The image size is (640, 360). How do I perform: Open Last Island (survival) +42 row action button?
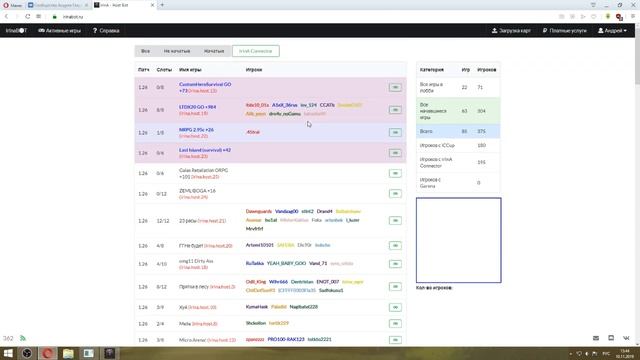pyautogui.click(x=395, y=153)
